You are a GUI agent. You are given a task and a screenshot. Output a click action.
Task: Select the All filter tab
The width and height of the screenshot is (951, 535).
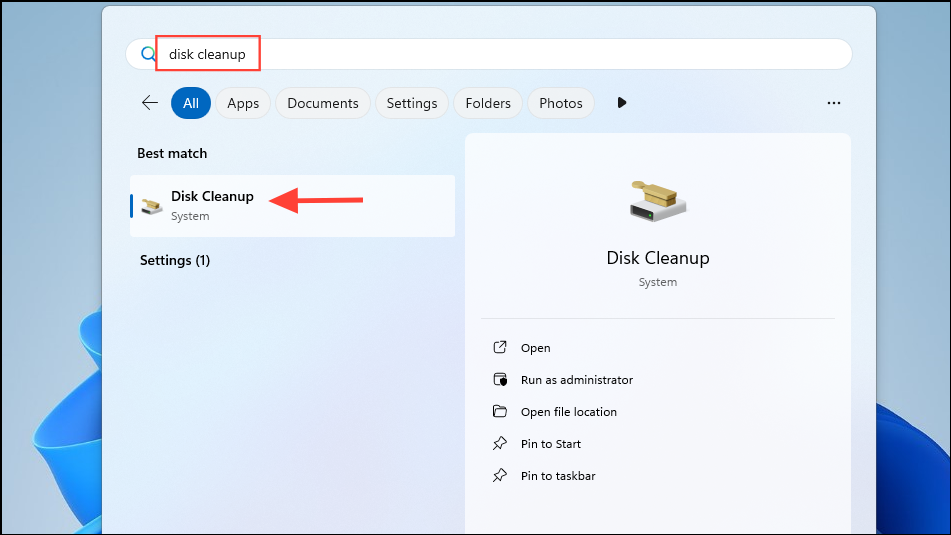(190, 103)
